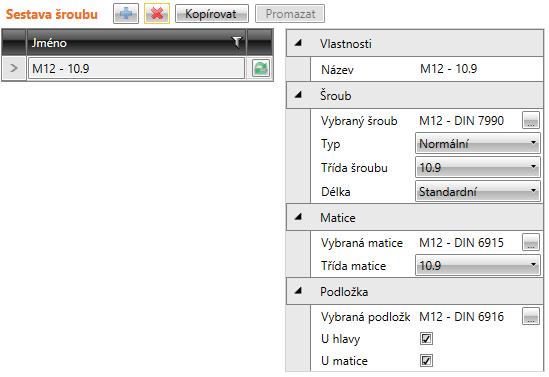Viewport: 549px width, 377px height.
Task: Click the Kopírovat button
Action: [x=212, y=14]
